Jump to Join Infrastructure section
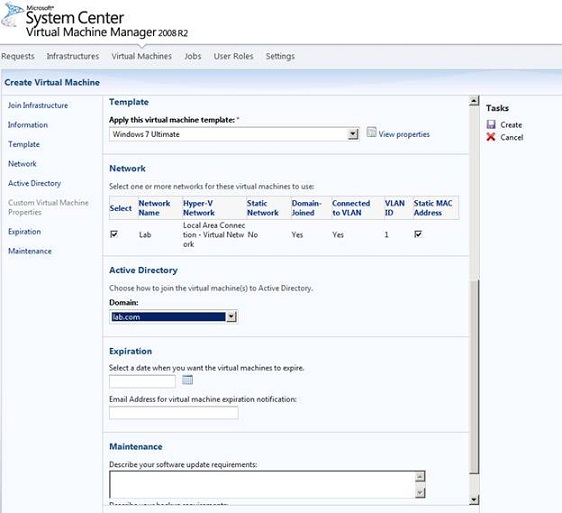Screen dimensions: 562x513 38,105
